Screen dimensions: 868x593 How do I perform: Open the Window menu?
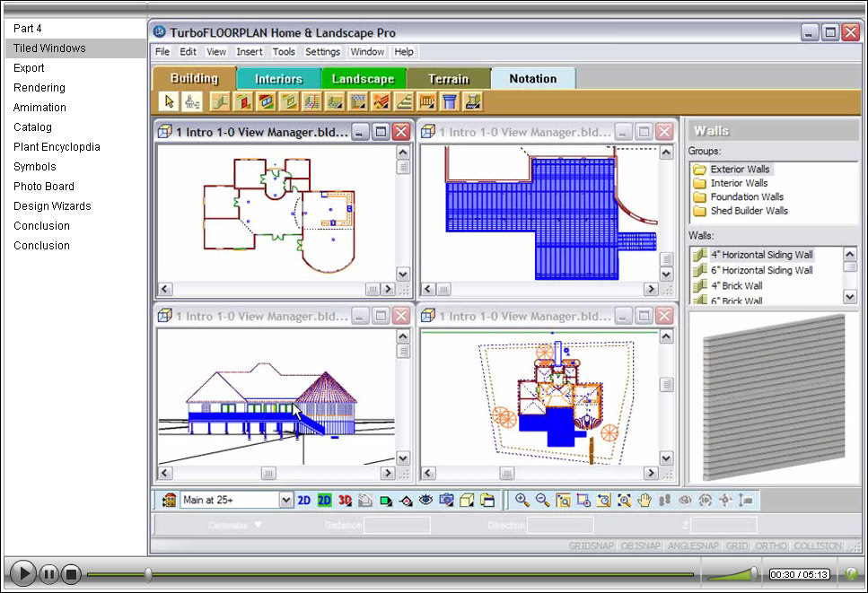coord(367,51)
